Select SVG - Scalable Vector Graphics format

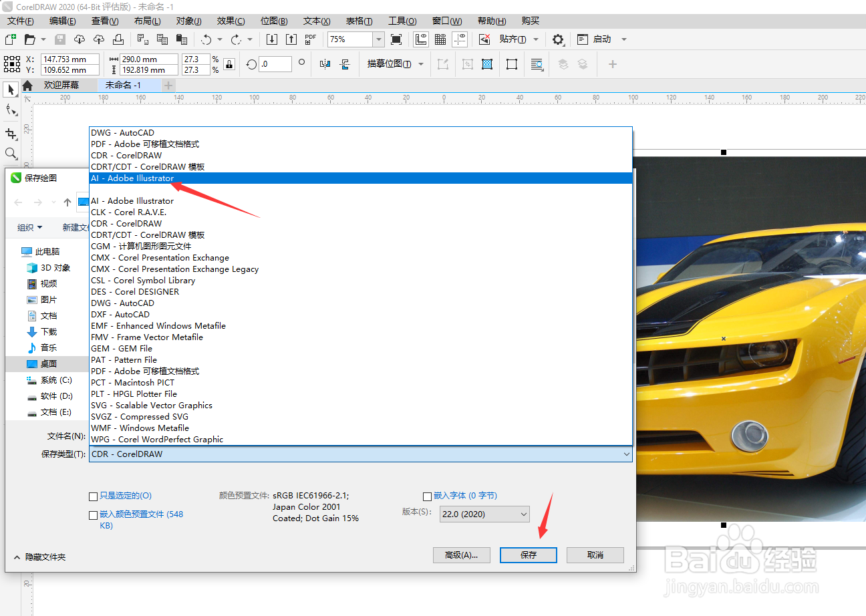[x=361, y=406]
